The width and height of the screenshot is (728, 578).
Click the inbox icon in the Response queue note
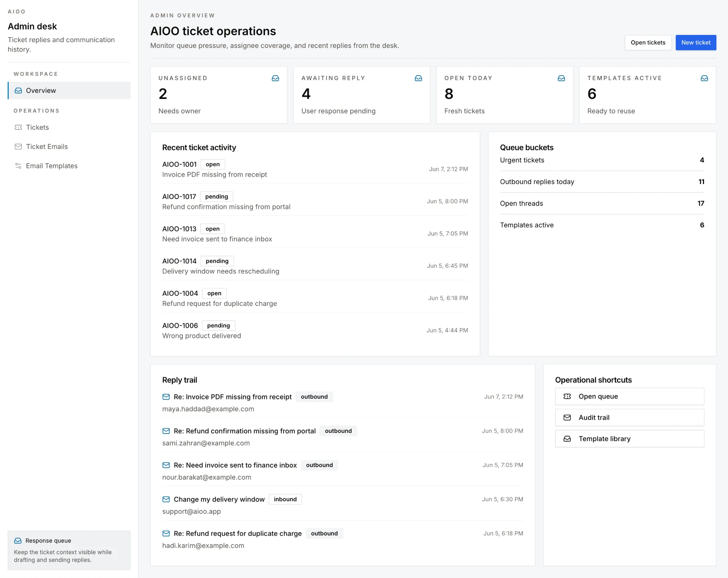[x=18, y=541]
